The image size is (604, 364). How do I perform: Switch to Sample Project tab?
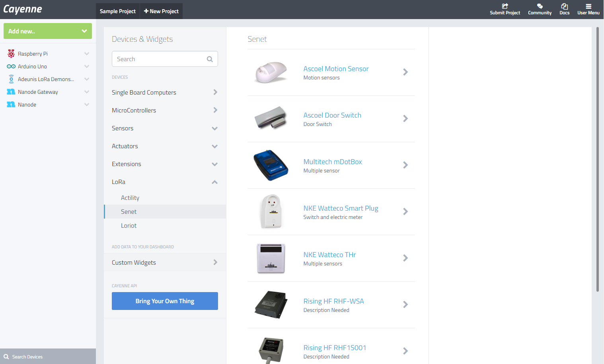(x=117, y=11)
